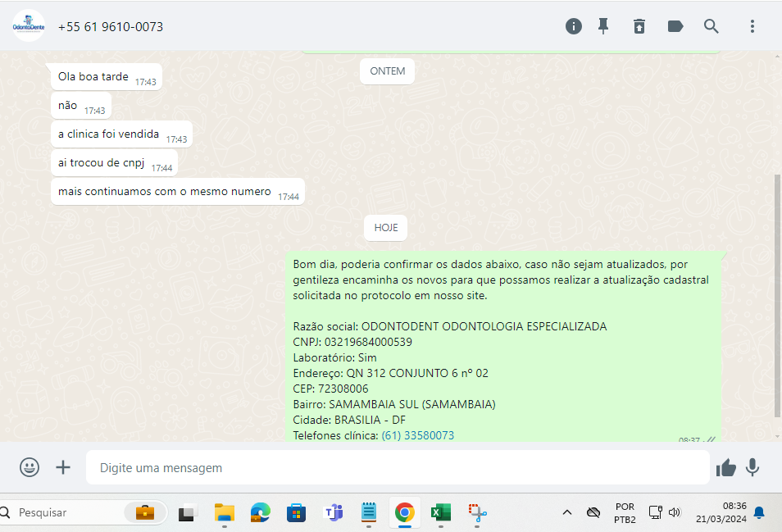Change the POR PTB2 keyboard language
782x532 pixels.
pyautogui.click(x=625, y=513)
